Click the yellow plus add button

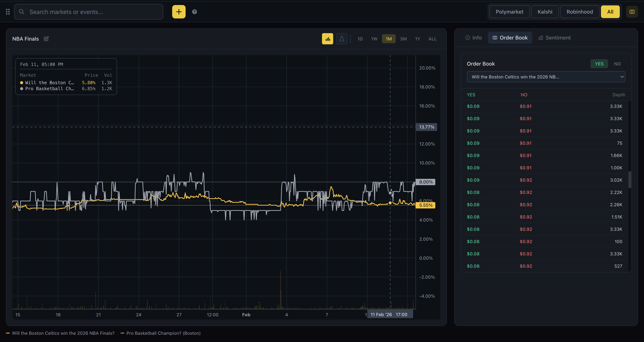(179, 12)
